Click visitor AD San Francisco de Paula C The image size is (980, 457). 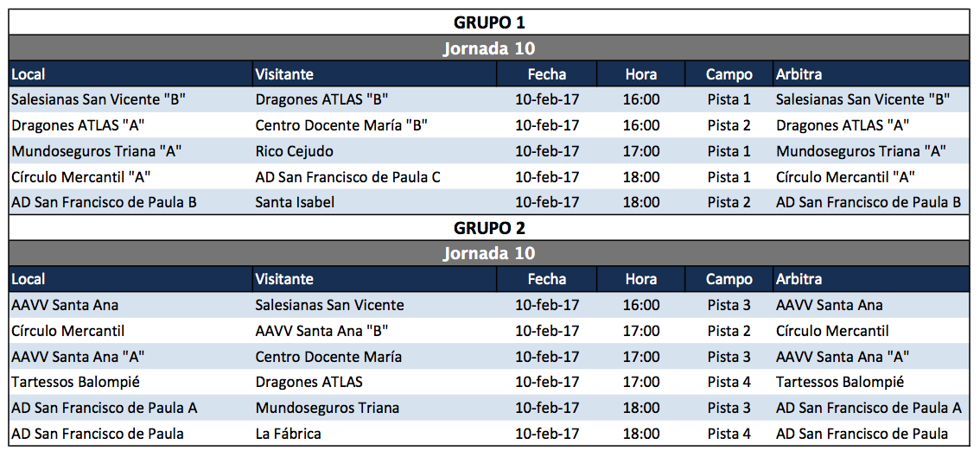click(348, 177)
